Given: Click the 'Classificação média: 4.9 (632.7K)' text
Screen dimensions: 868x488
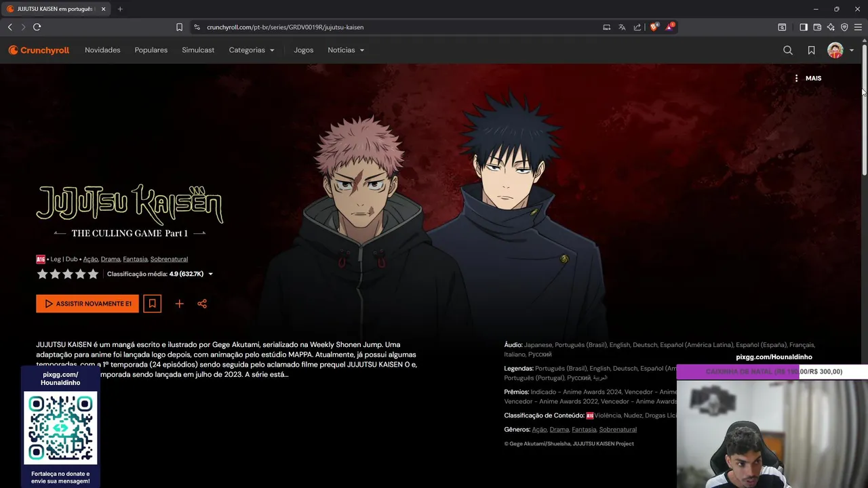Looking at the screenshot, I should 155,274.
